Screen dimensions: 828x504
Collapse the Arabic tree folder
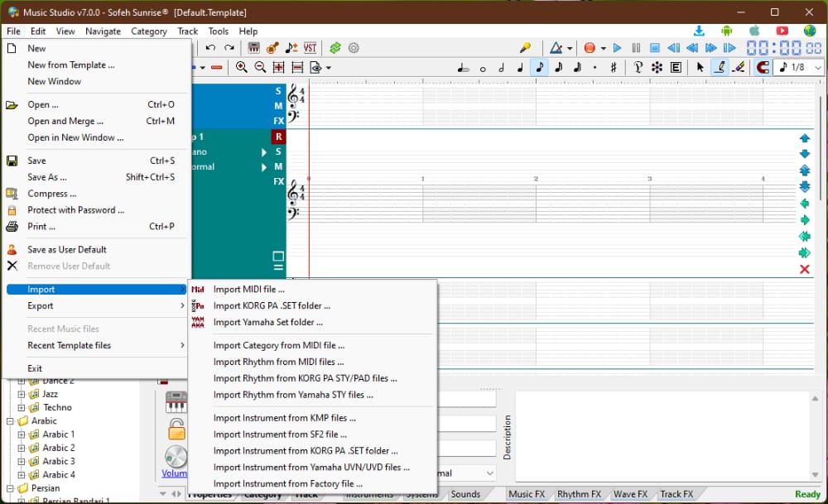click(10, 421)
